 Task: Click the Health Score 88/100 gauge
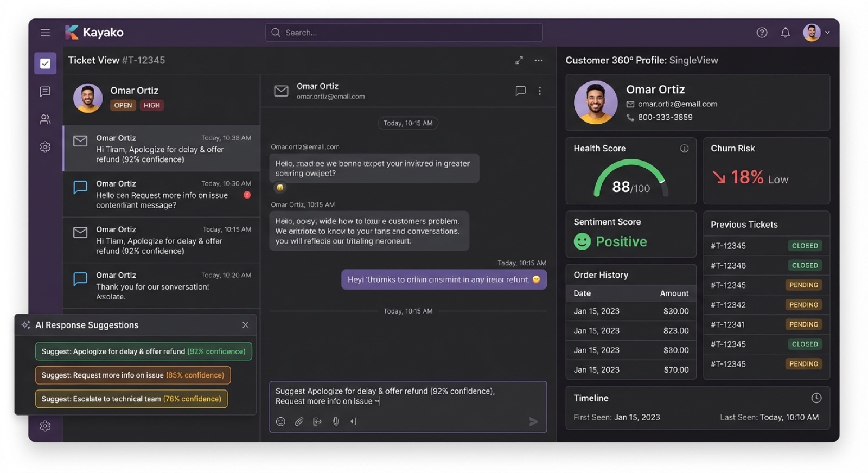coord(630,178)
